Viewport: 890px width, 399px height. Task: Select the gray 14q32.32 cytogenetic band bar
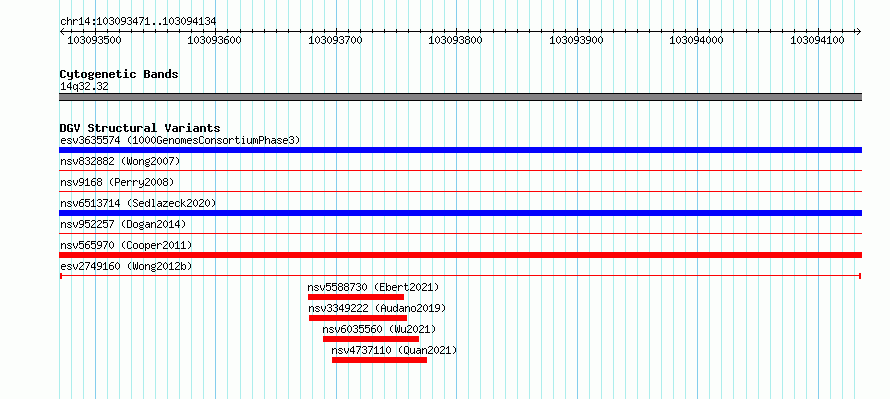(x=460, y=97)
